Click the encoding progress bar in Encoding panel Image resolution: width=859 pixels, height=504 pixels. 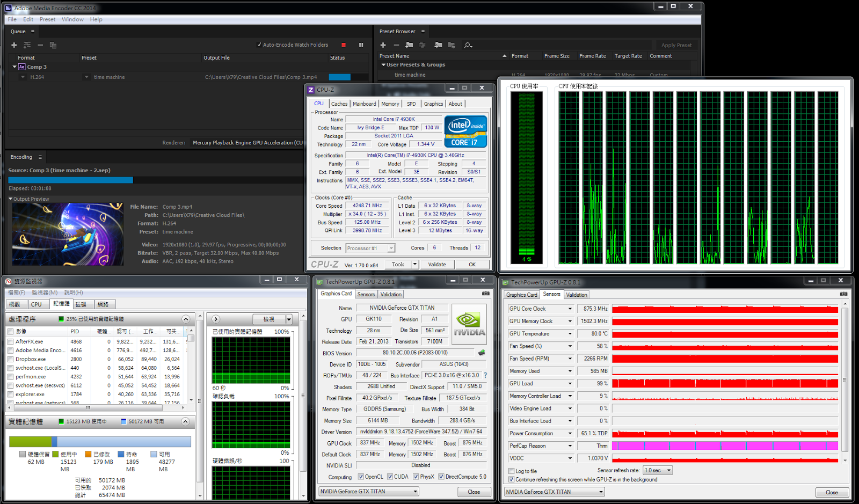156,180
